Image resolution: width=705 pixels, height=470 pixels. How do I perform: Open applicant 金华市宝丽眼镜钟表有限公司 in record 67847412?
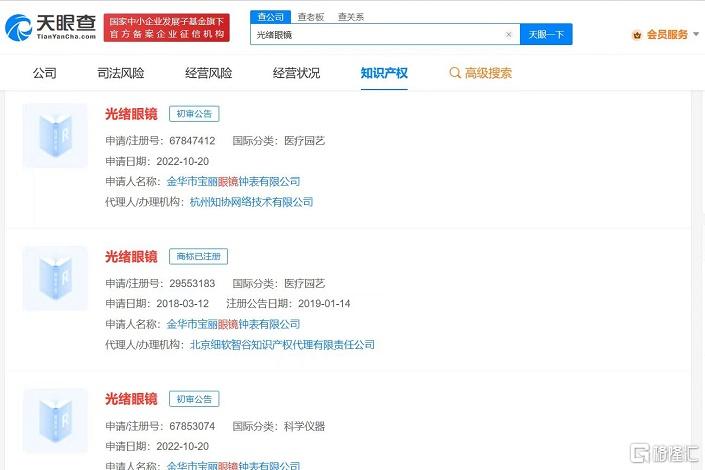coord(233,182)
